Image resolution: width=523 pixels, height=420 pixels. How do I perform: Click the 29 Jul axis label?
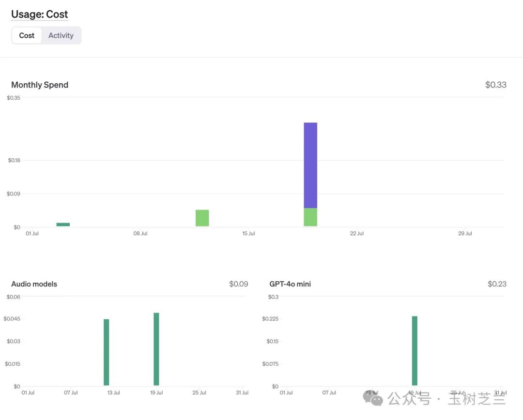pyautogui.click(x=465, y=233)
